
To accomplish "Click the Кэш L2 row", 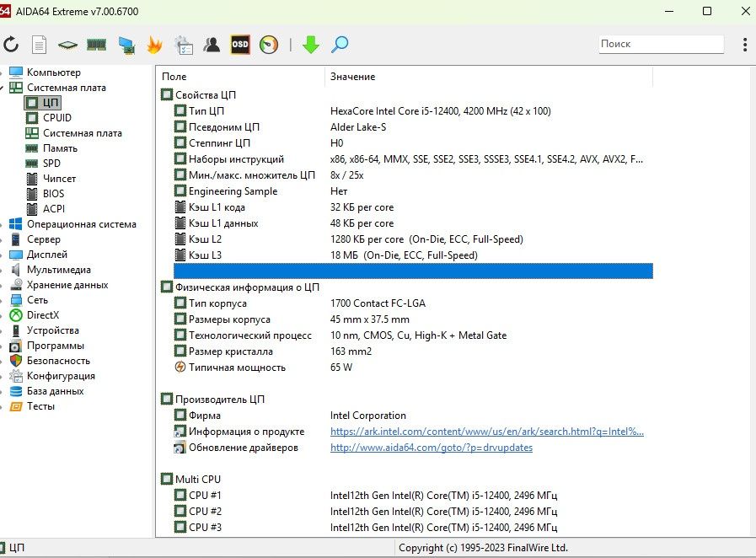I will click(x=413, y=239).
